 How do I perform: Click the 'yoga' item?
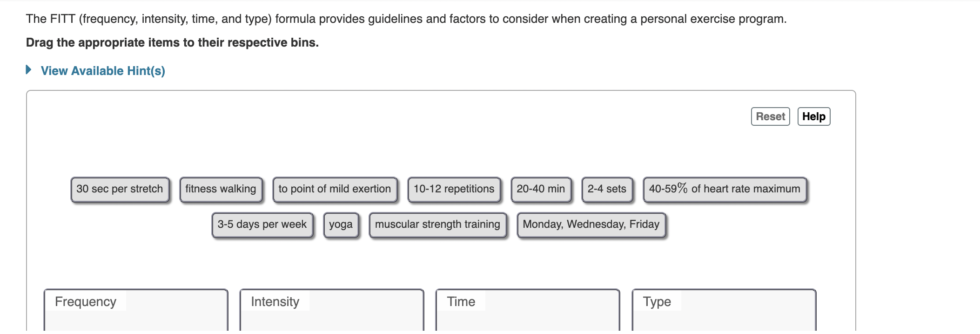[341, 225]
